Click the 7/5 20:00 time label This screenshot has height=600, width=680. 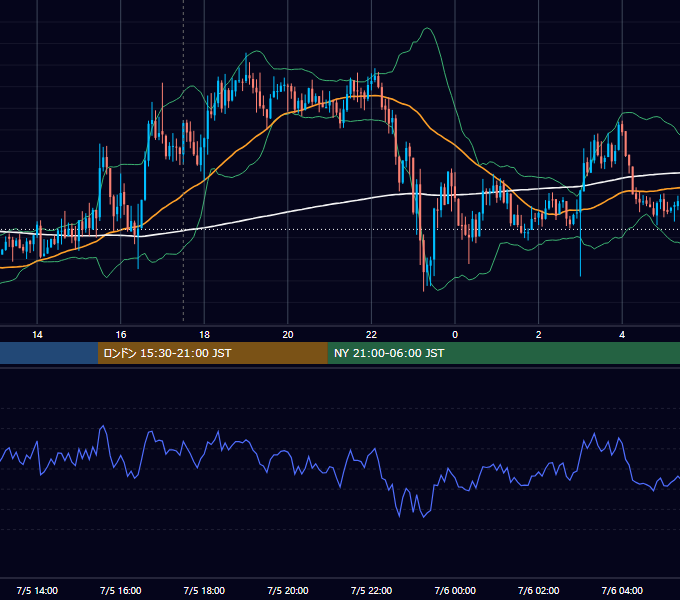[288, 591]
